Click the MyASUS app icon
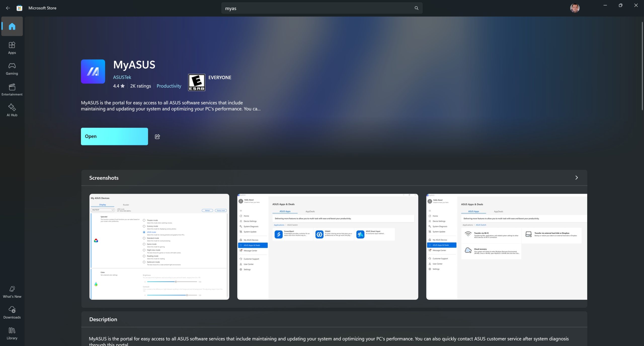644x346 pixels. pyautogui.click(x=93, y=71)
